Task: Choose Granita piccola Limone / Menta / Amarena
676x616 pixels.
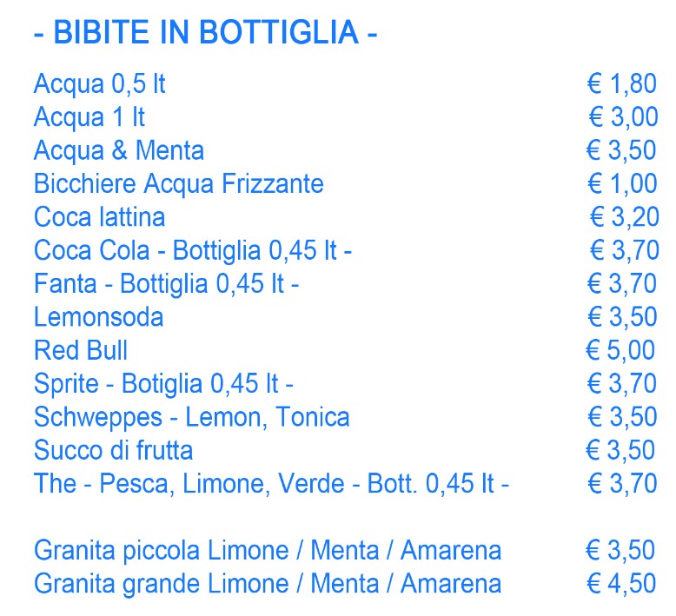Action: pos(268,551)
